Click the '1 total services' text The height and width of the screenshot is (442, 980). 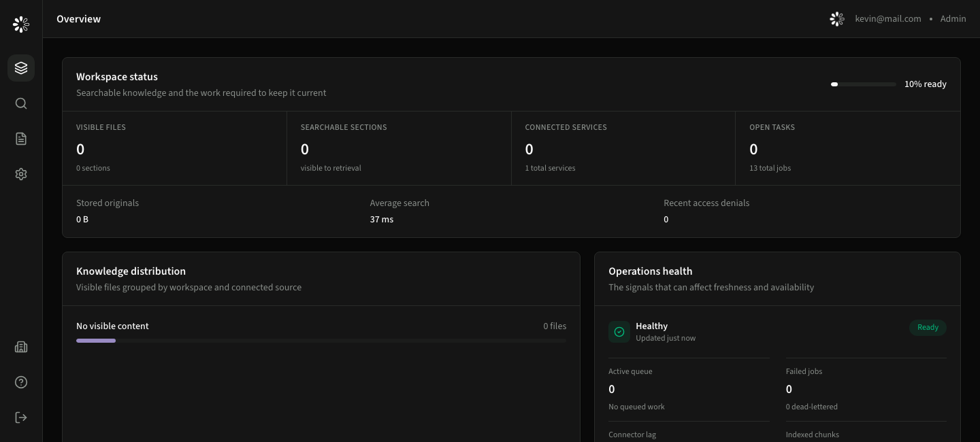tap(550, 168)
